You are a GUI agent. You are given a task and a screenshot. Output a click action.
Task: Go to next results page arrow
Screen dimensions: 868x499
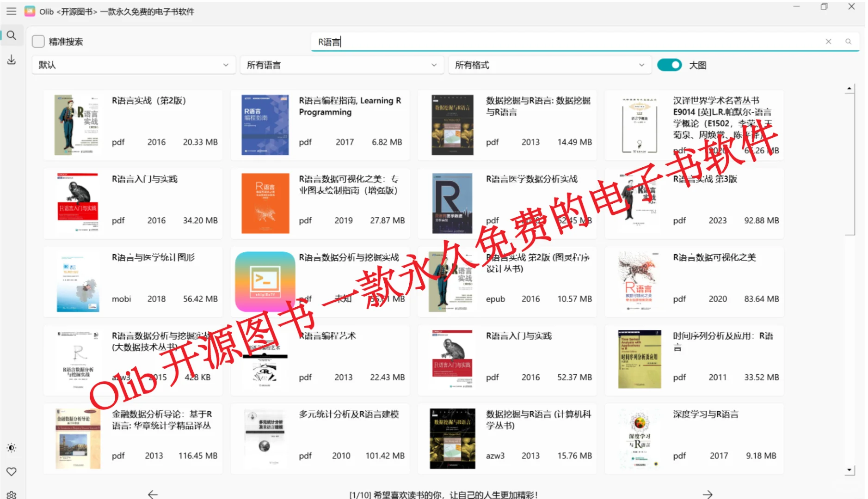(x=707, y=494)
